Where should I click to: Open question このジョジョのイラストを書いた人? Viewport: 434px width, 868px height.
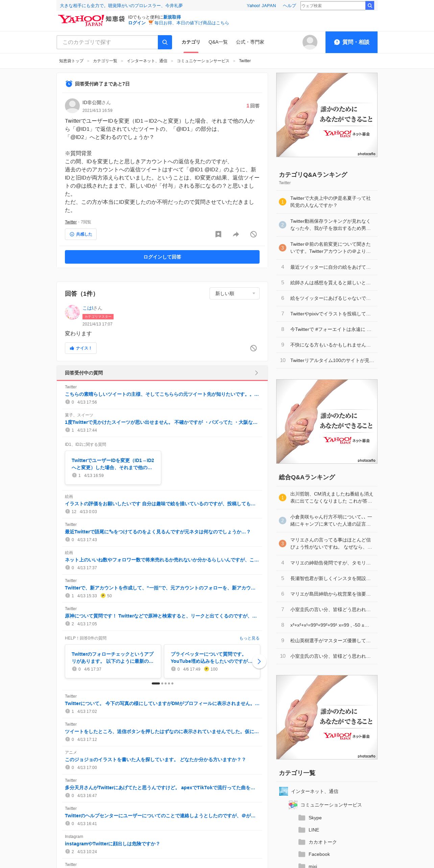[155, 760]
